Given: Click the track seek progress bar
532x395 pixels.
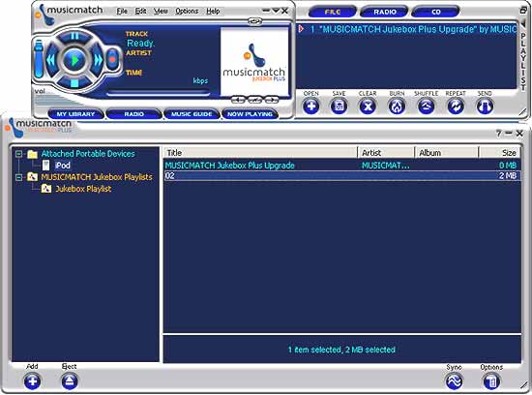Looking at the screenshot, I should pos(158,94).
